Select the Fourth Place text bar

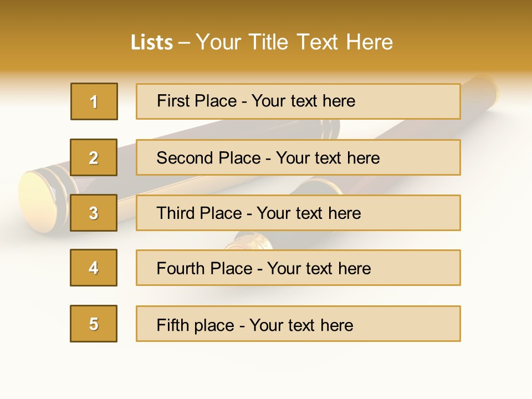click(x=298, y=268)
